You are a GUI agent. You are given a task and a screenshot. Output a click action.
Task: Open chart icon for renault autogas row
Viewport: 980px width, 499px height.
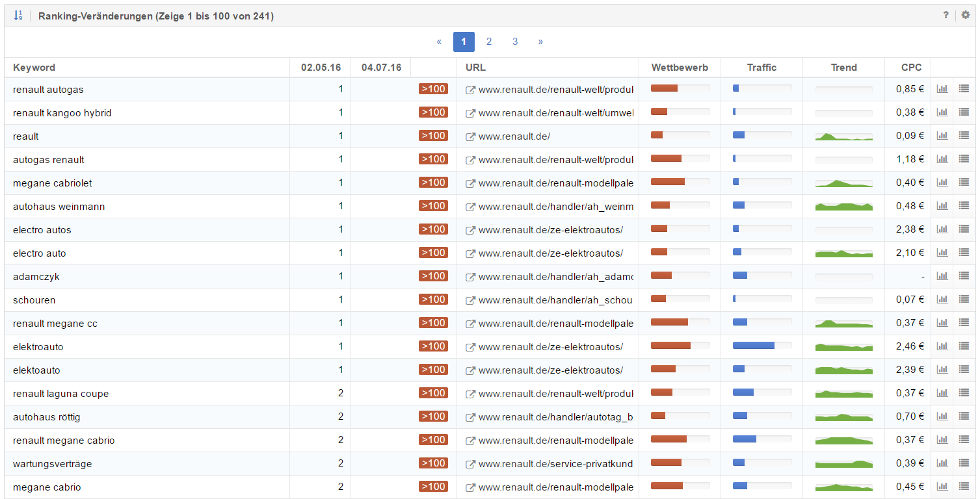click(x=942, y=89)
